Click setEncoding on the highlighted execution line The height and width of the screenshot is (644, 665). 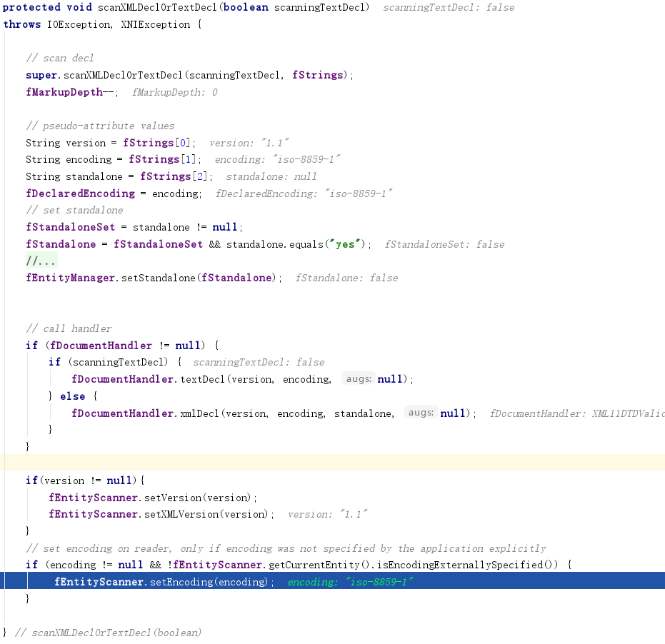tap(179, 582)
